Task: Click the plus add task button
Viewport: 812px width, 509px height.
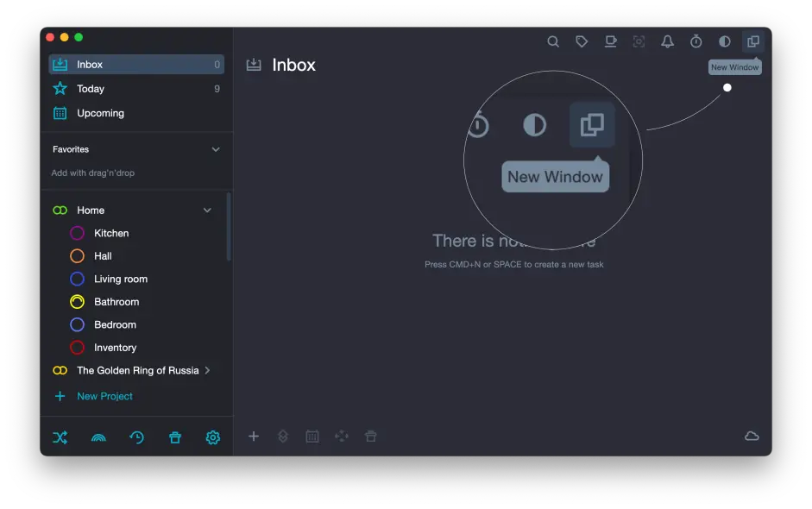Action: 254,437
